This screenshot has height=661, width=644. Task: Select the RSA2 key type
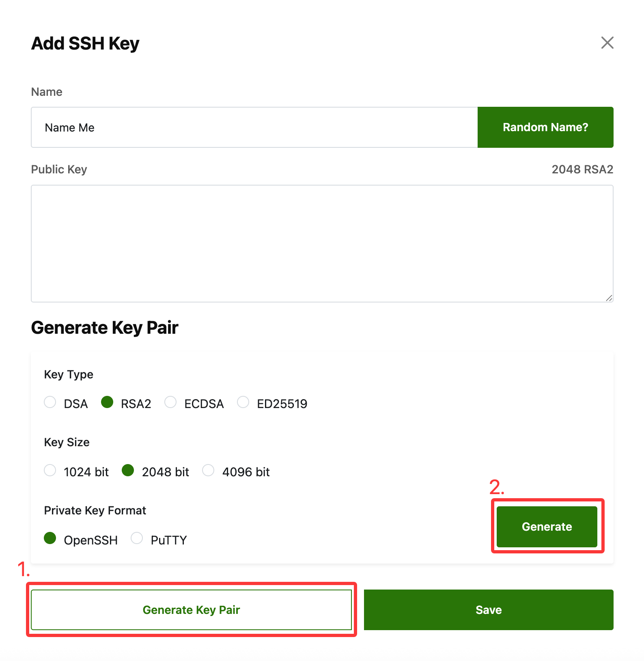(x=107, y=402)
